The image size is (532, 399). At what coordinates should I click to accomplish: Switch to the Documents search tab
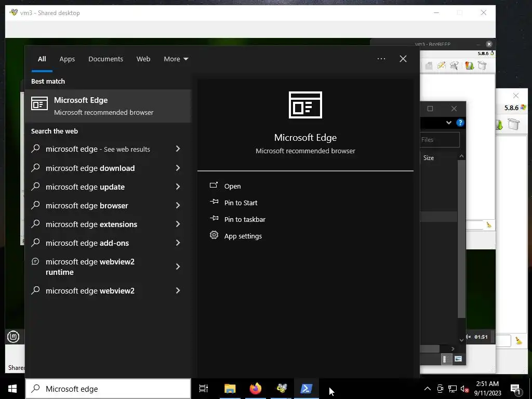point(105,59)
